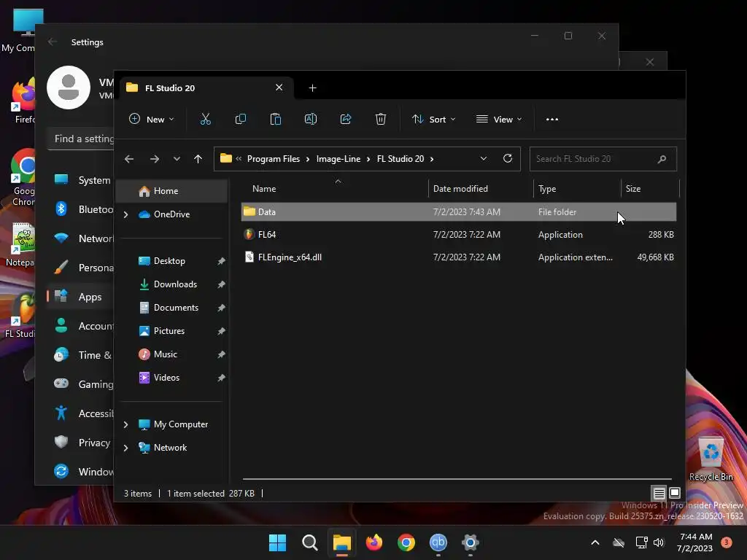The height and width of the screenshot is (560, 747).
Task: Refresh the FL Studio 20 folder
Action: [x=508, y=158]
